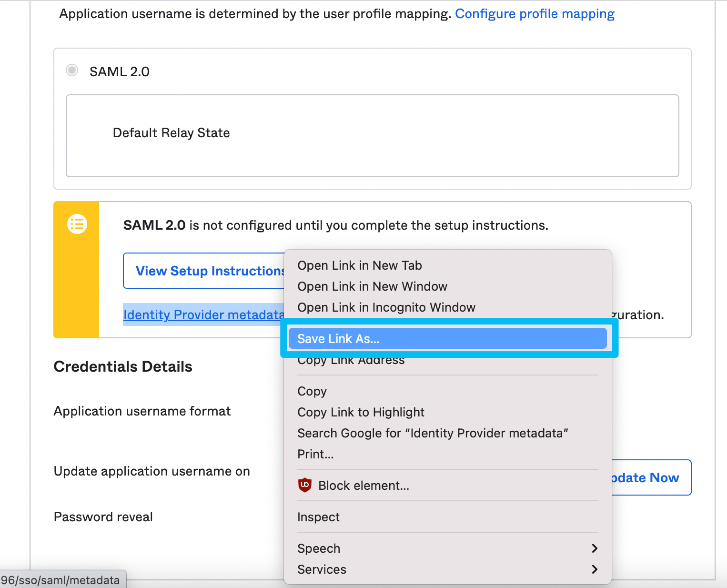The image size is (727, 588).
Task: Click the Application username format label
Action: point(142,411)
